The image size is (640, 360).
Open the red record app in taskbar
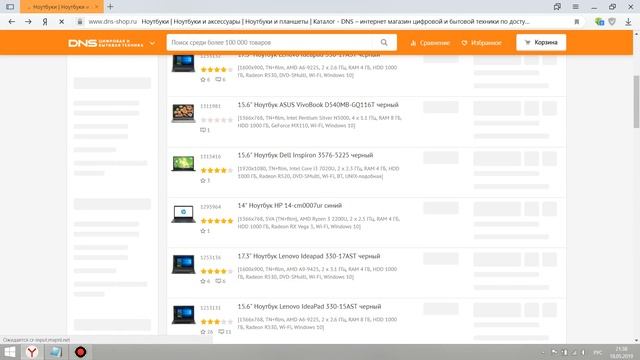(x=80, y=352)
